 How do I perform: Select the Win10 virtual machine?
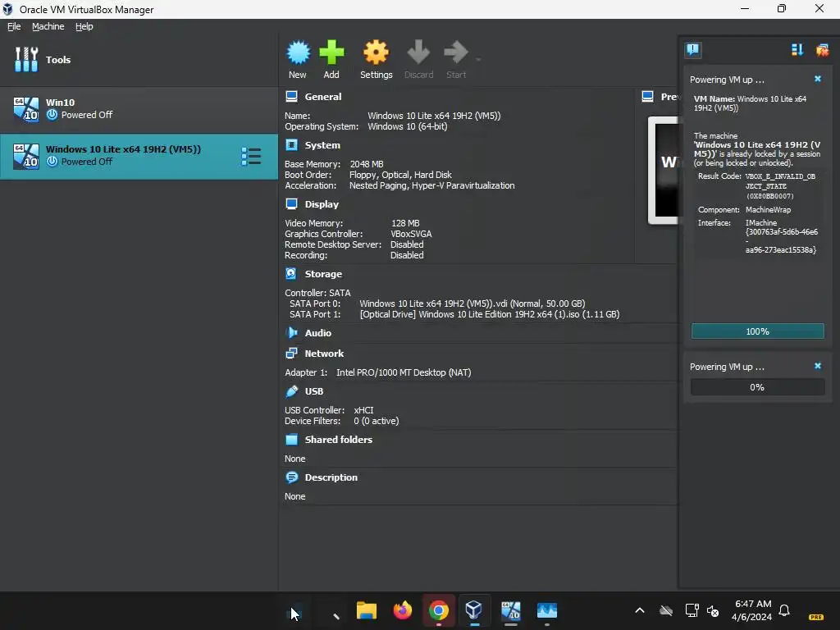tap(139, 109)
